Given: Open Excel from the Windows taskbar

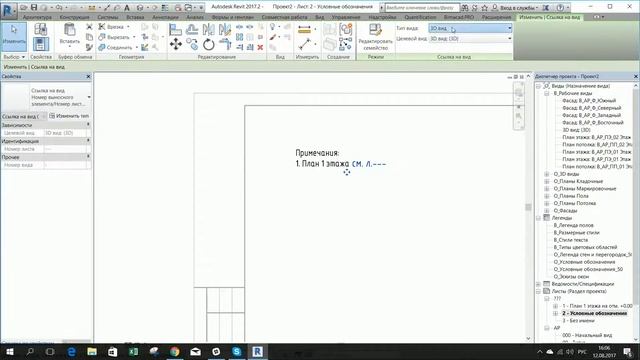Looking at the screenshot, I should [x=133, y=351].
